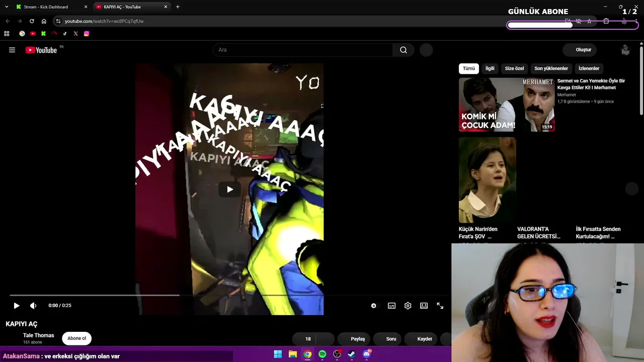The image size is (644, 362).
Task: Open Chrome's home page button
Action: pyautogui.click(x=44, y=21)
